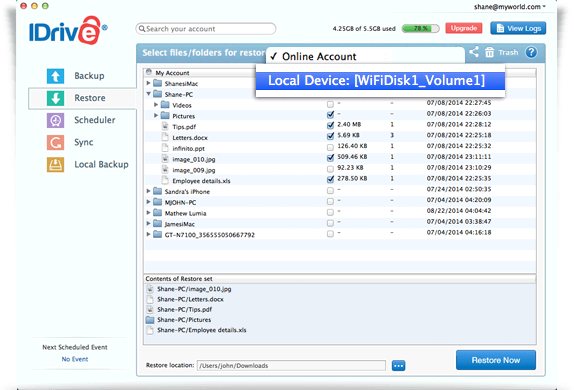
Task: Uncheck the Tips.pdf checkbox
Action: 330,125
